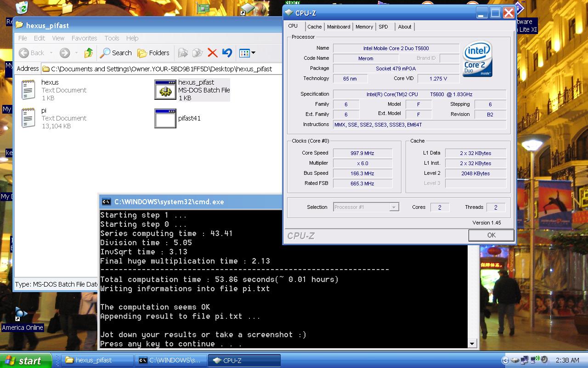Viewport: 588px width, 368px height.
Task: Click the Name field 'Intel Mobile Core 2 Duo T5600'
Action: click(x=396, y=48)
